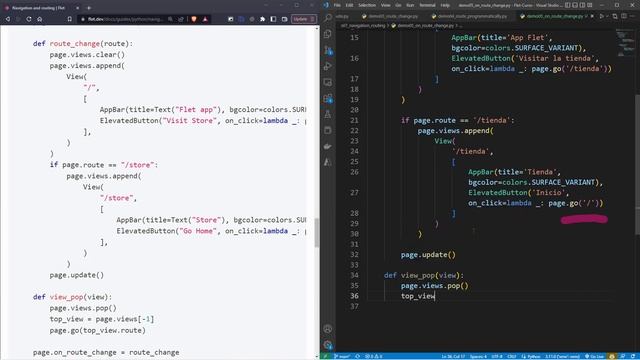Open the run button dropdown arrow
Image resolution: width=640 pixels, height=360 pixels.
(x=607, y=16)
